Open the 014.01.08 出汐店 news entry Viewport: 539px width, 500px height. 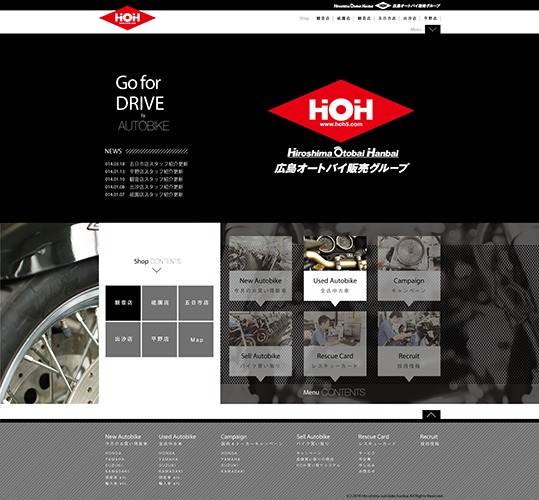pyautogui.click(x=144, y=187)
